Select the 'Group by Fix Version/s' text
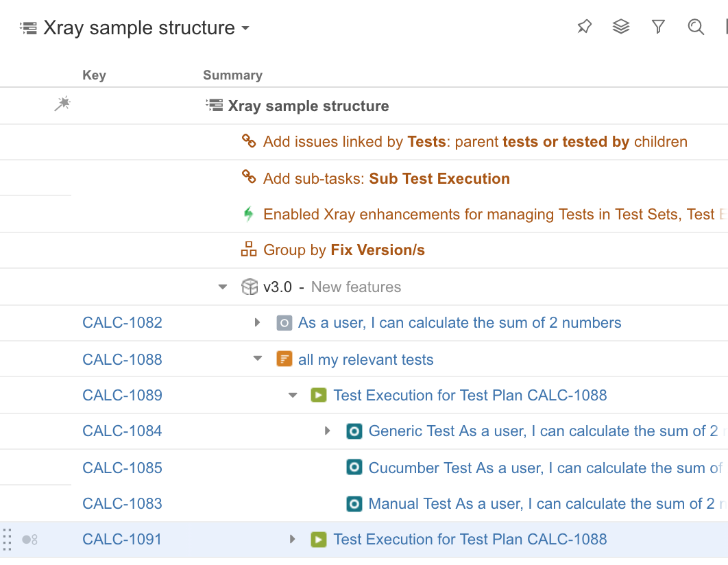 click(x=344, y=250)
